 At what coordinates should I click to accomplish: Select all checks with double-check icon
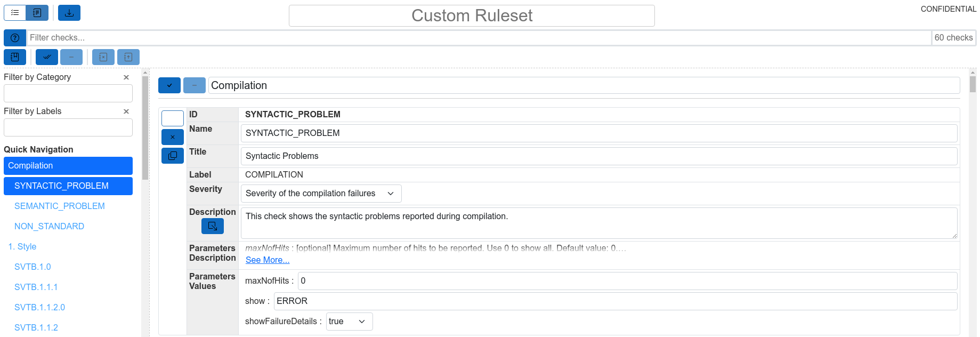coord(46,57)
